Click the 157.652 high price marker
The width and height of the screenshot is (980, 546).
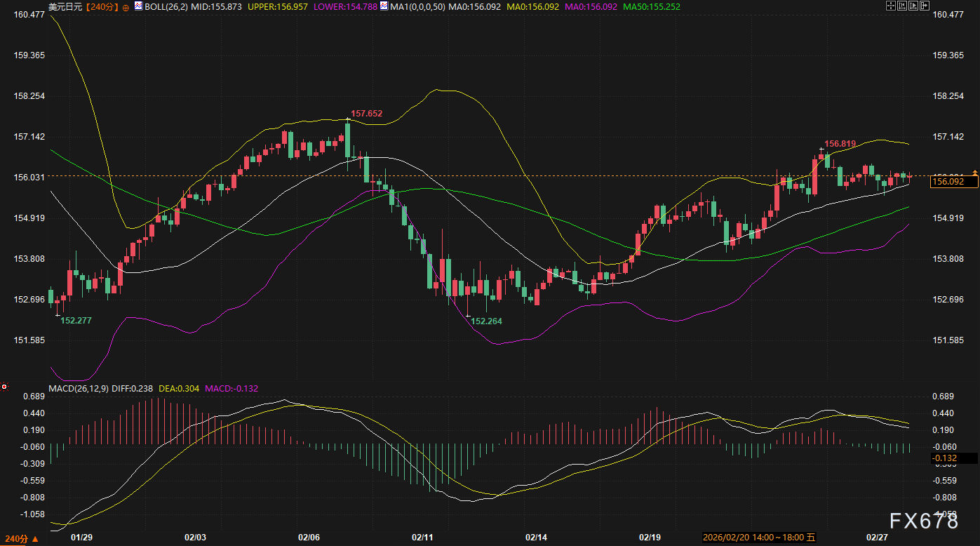tap(366, 114)
